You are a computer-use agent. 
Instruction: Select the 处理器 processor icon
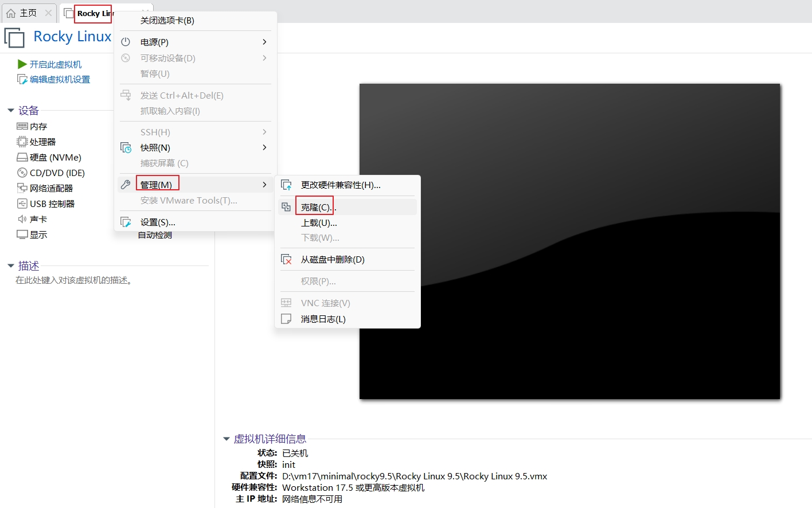(22, 142)
